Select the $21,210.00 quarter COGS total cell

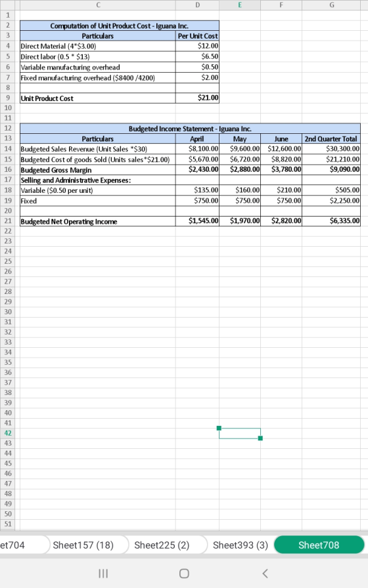[331, 159]
